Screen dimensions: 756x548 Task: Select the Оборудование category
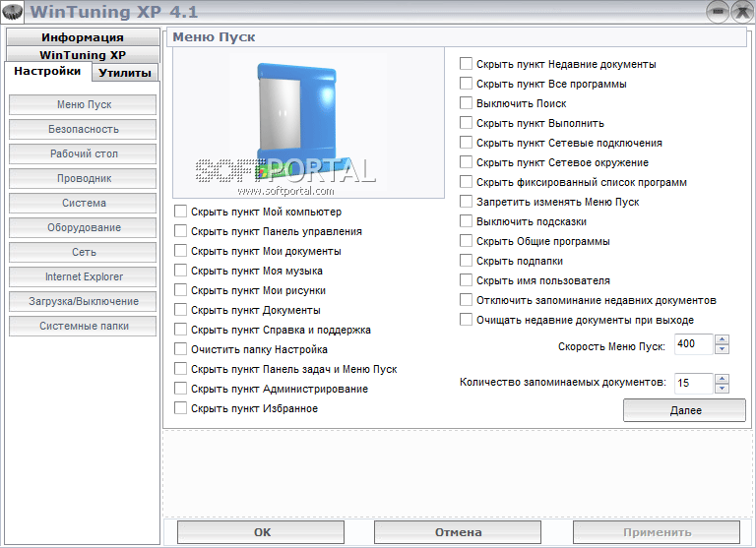pos(83,227)
